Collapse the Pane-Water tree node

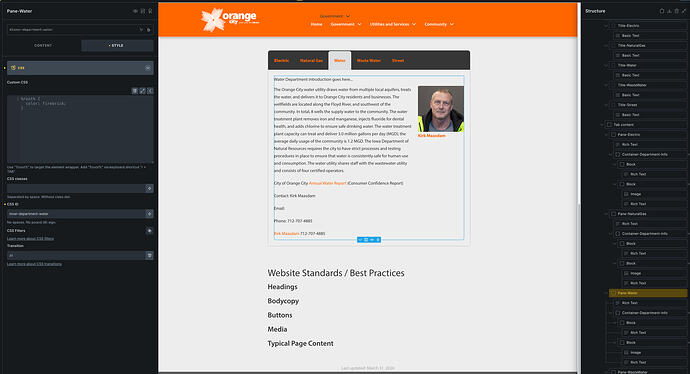point(606,293)
